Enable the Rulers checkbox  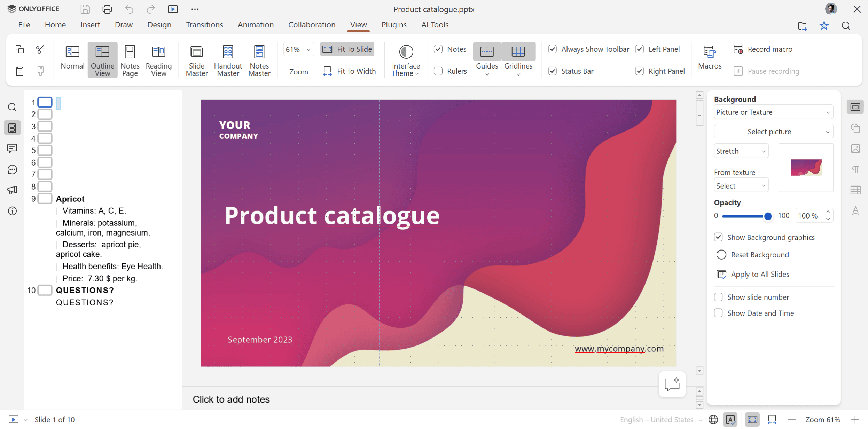point(438,71)
